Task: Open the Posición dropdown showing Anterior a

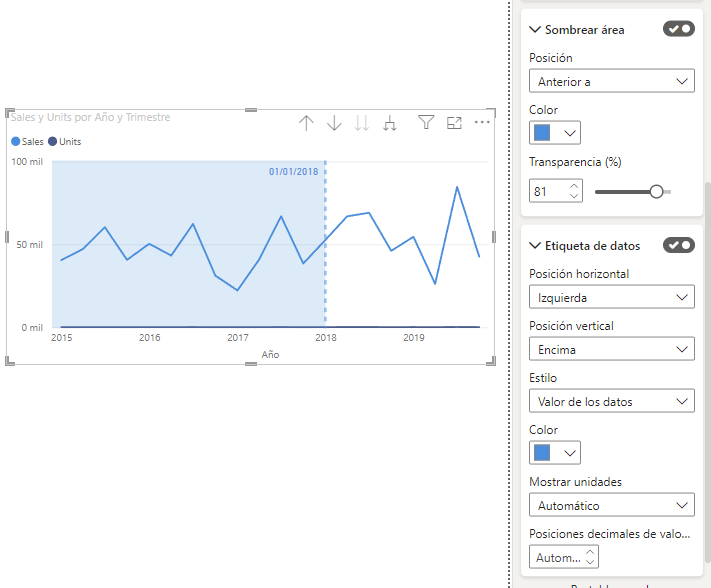Action: tap(612, 81)
